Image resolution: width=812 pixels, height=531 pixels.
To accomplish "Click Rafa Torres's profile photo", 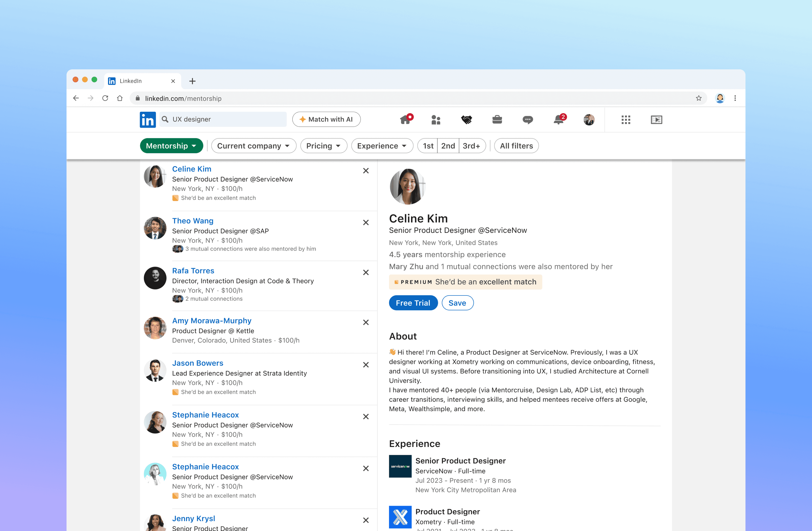I will tap(155, 278).
